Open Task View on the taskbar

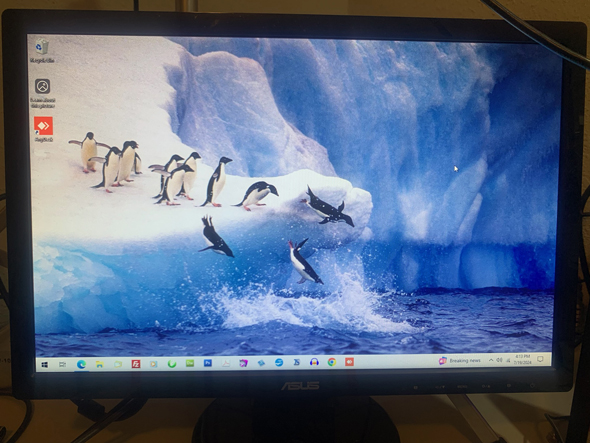coord(62,364)
